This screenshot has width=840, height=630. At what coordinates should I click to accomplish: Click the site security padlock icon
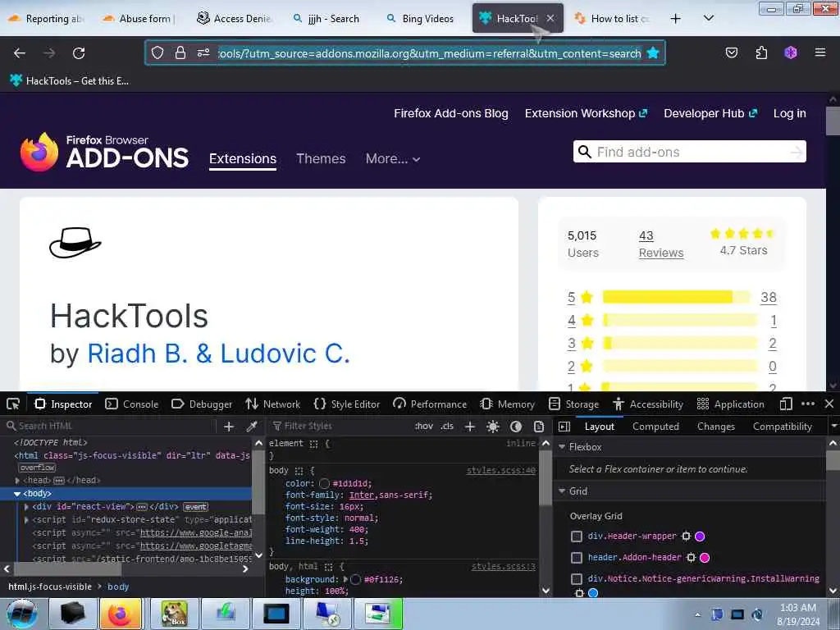[x=180, y=52]
